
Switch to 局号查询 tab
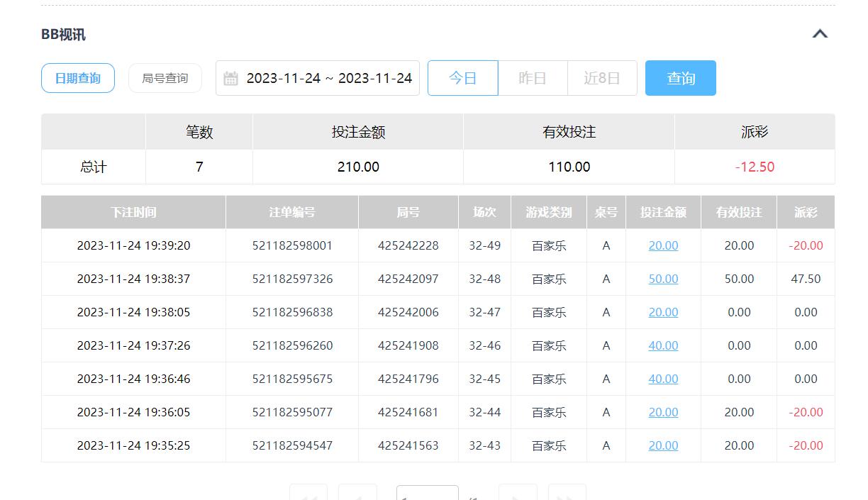165,78
